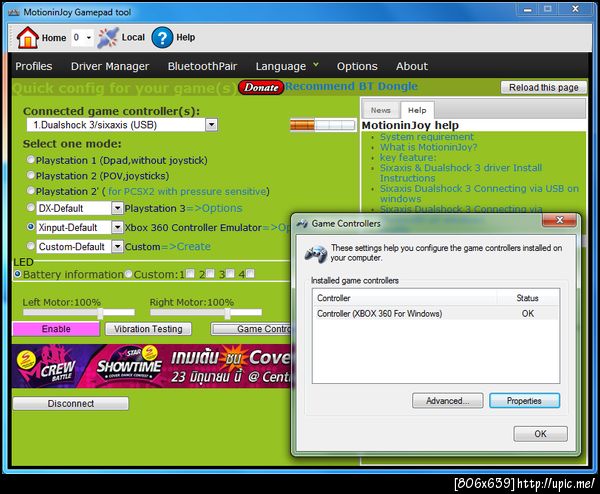Minimize the MotioninJoy window
Viewport: 600px width, 494px height.
(528, 9)
